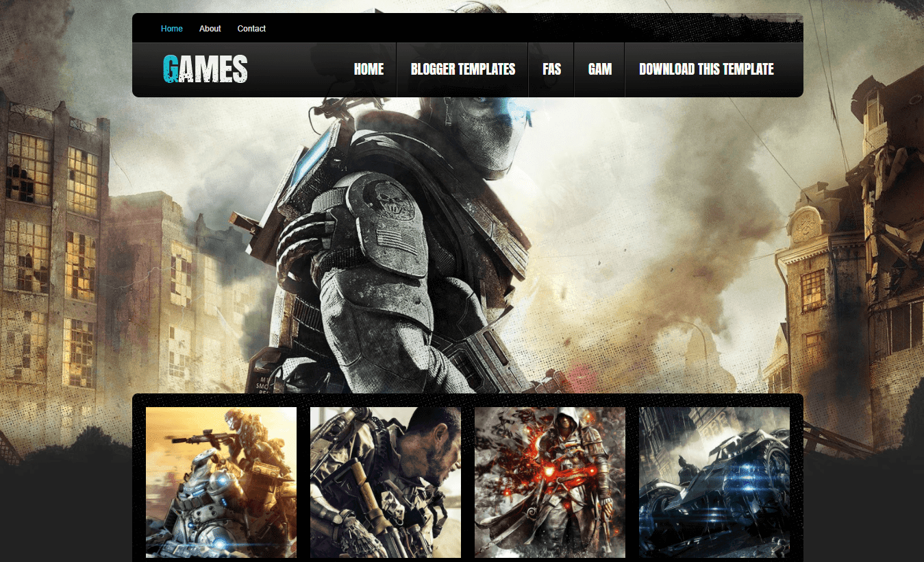This screenshot has height=562, width=924.
Task: Open the Blogger Templates menu item
Action: click(462, 69)
